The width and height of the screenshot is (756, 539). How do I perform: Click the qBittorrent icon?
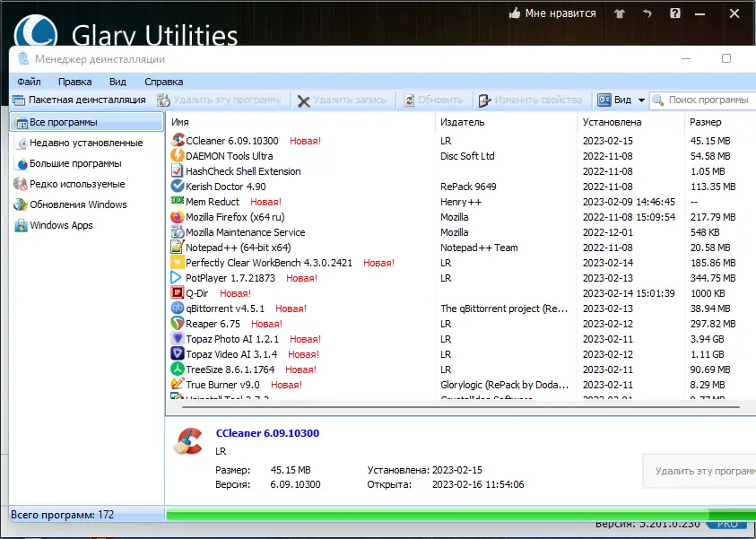click(178, 309)
